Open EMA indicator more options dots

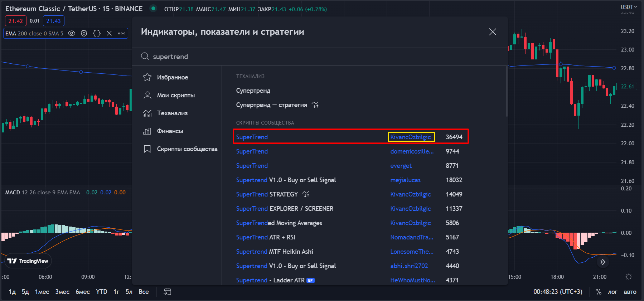pos(122,33)
